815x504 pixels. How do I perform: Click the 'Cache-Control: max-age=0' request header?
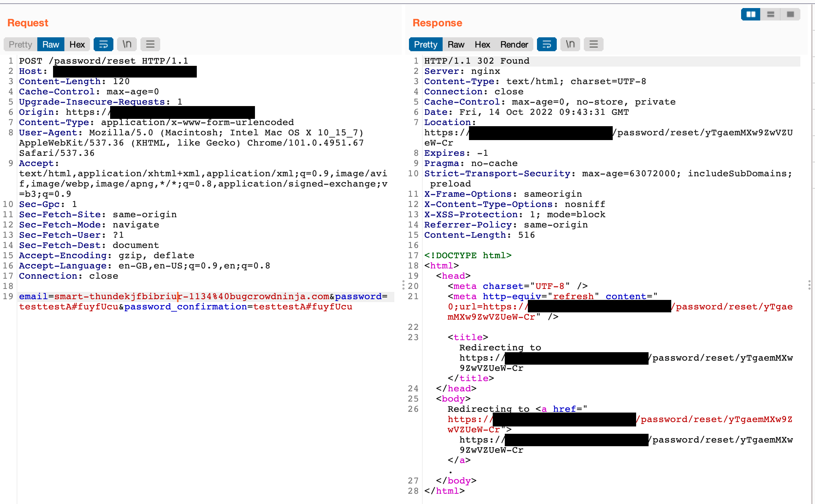coord(89,91)
